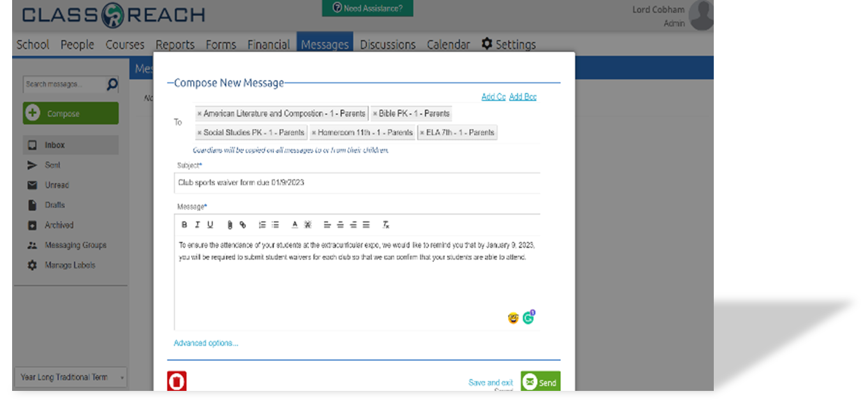Toggle underline formatting in message editor

pyautogui.click(x=210, y=225)
